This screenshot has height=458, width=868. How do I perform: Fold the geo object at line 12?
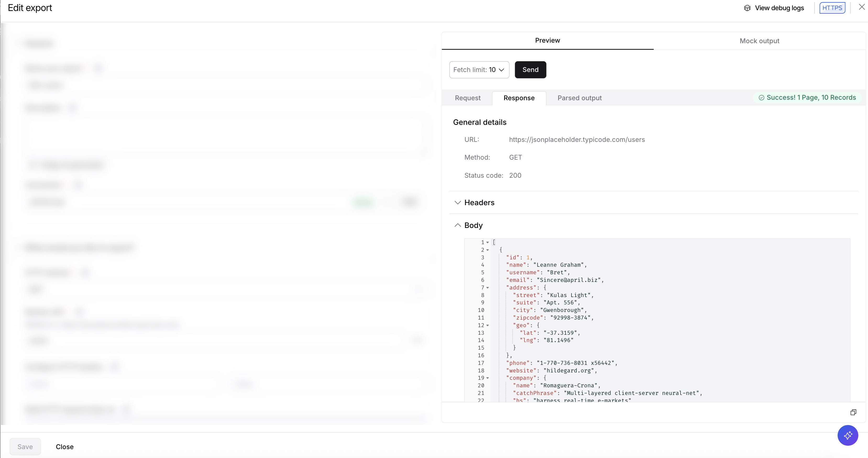tap(487, 325)
